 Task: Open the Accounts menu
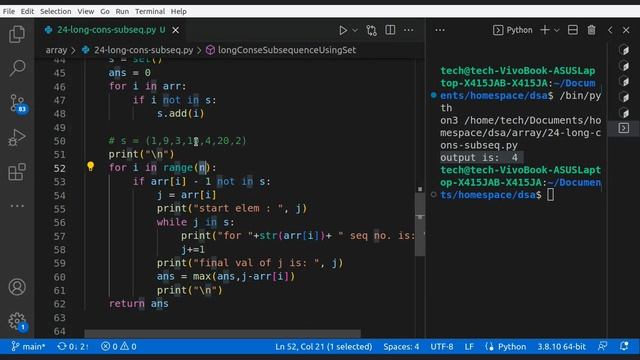click(17, 287)
